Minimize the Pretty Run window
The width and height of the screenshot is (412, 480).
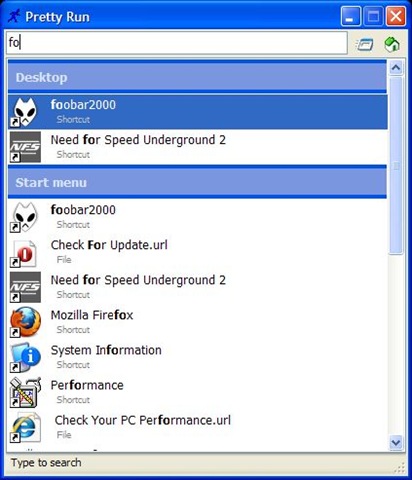tap(350, 16)
